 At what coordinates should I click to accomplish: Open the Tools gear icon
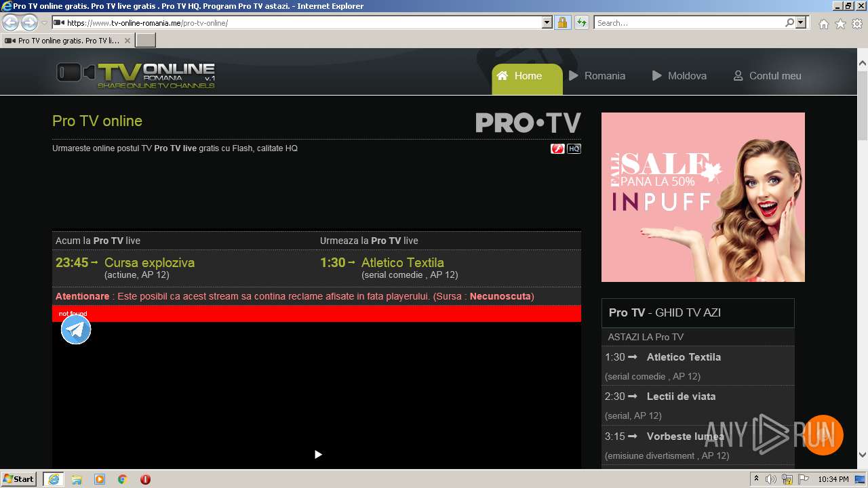click(857, 24)
